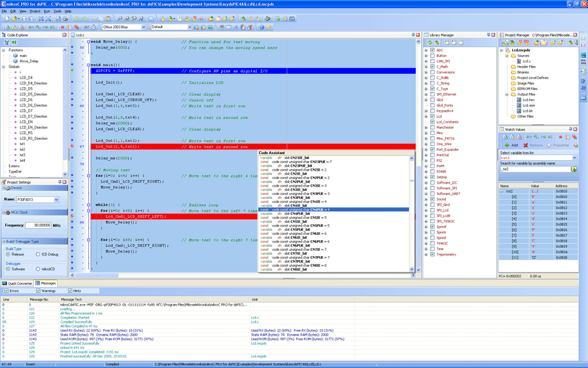This screenshot has width=588, height=368.
Task: Click the Code Assistant list scrollbar
Action: pyautogui.click(x=412, y=213)
